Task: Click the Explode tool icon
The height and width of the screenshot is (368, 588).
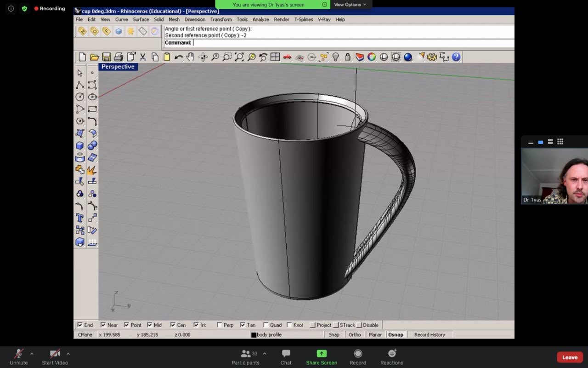Action: [92, 170]
